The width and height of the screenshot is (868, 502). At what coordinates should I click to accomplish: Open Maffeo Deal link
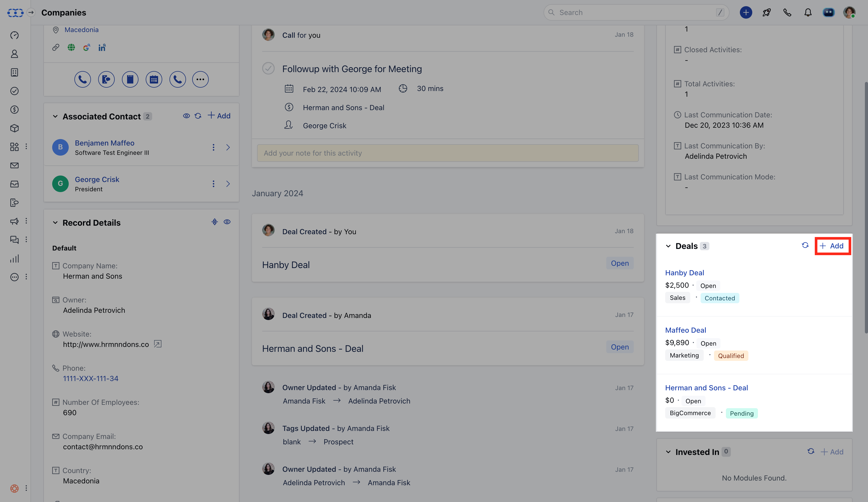(x=685, y=330)
